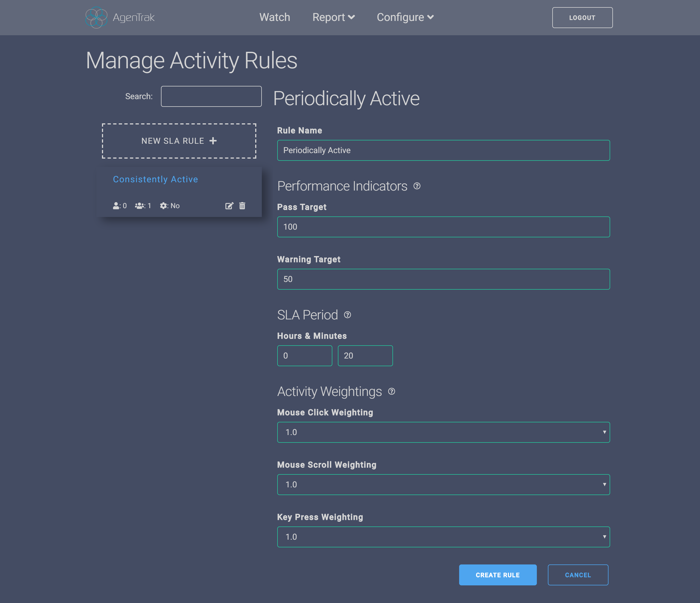Open Performance Indicators help icon
Screen dimensions: 700x603
coord(417,186)
